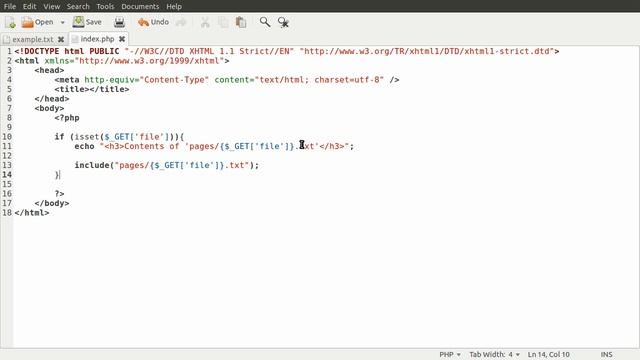The height and width of the screenshot is (360, 640).
Task: Place cursor on the DOCTYPE line
Action: click(287, 51)
